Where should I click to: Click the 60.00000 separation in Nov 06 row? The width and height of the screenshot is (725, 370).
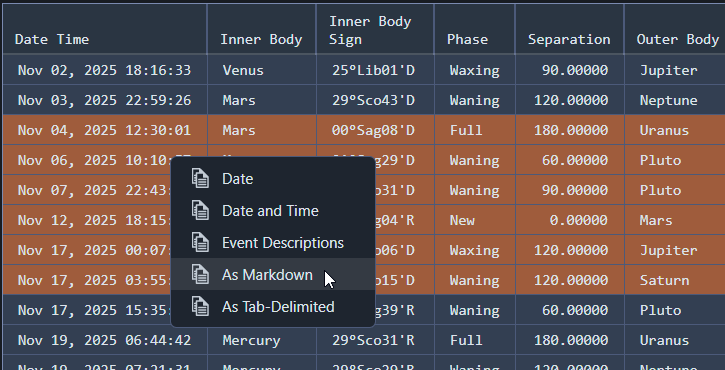click(x=570, y=160)
